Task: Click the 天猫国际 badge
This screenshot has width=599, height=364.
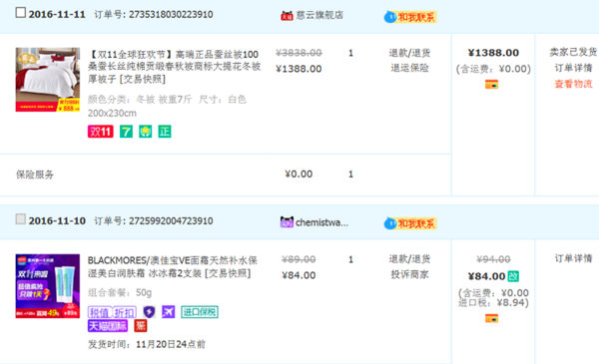Action: click(108, 326)
